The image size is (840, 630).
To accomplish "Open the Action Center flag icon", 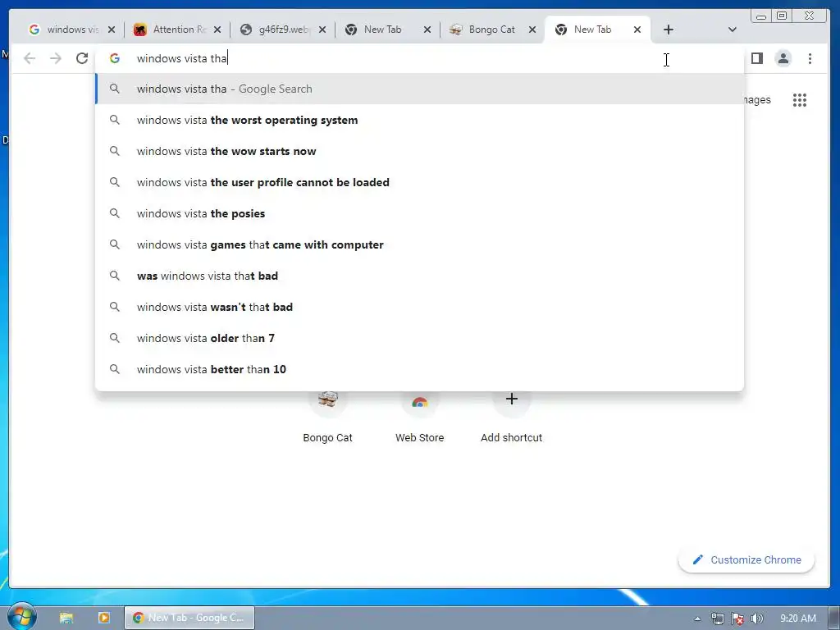I will pos(737,619).
